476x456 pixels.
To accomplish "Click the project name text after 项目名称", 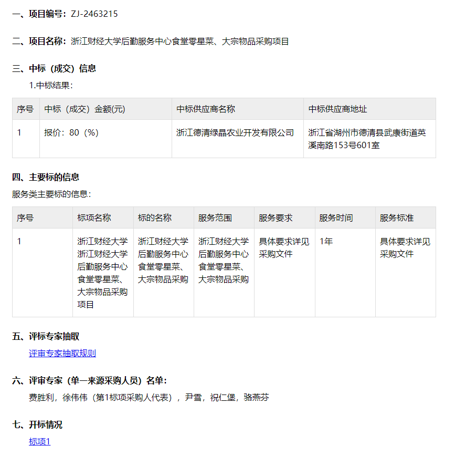I will (x=180, y=42).
